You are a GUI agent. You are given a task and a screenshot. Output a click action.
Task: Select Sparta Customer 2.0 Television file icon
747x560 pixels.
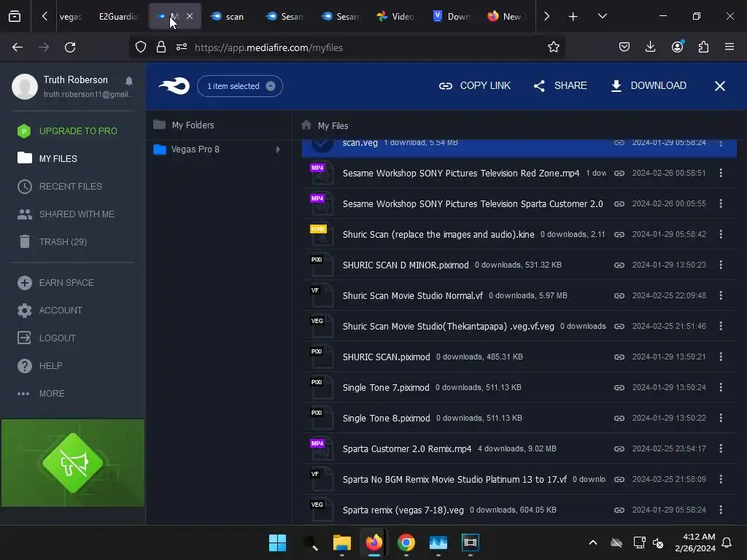click(x=322, y=204)
